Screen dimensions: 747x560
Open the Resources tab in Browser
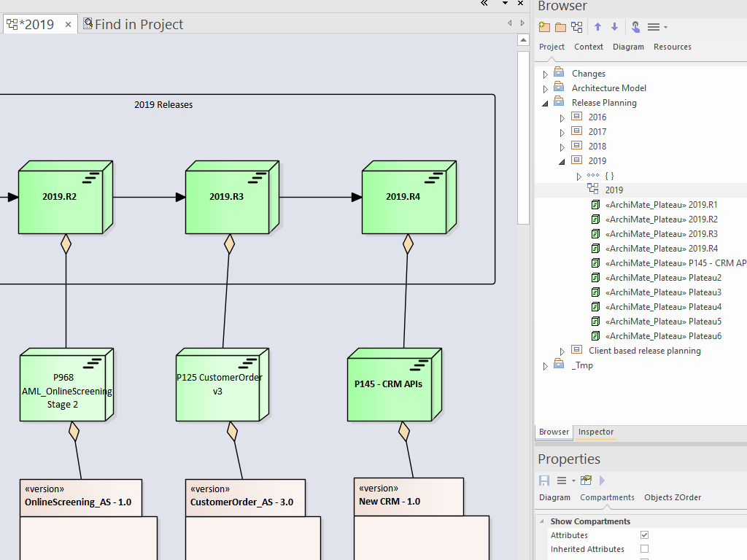click(x=672, y=47)
